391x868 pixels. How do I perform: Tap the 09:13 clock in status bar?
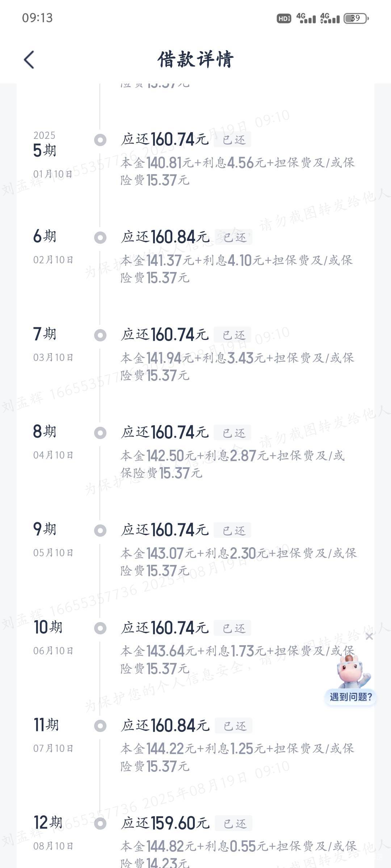coord(37,18)
